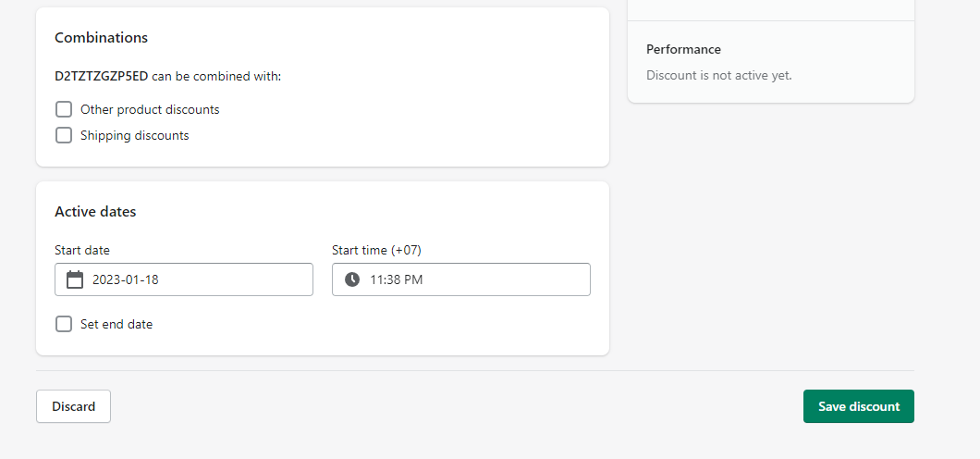Screen dimensions: 980x459
Task: Click the Active dates card heading
Action: pos(95,211)
